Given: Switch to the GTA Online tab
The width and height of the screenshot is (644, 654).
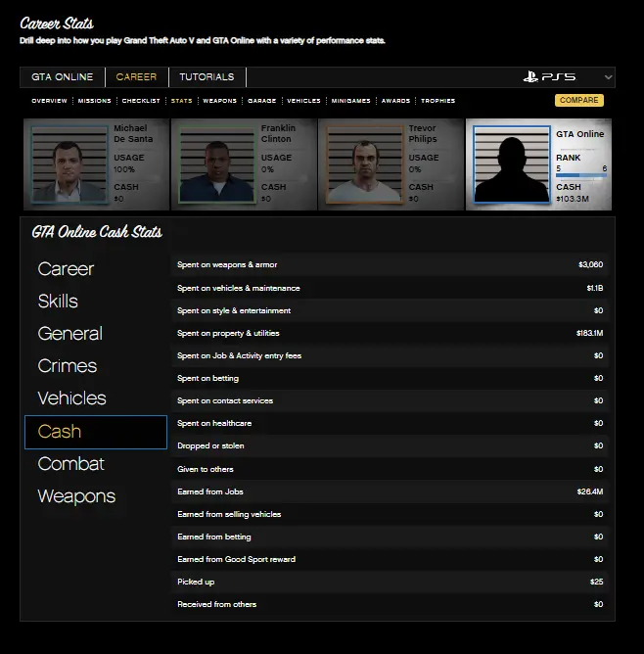Looking at the screenshot, I should (x=63, y=77).
